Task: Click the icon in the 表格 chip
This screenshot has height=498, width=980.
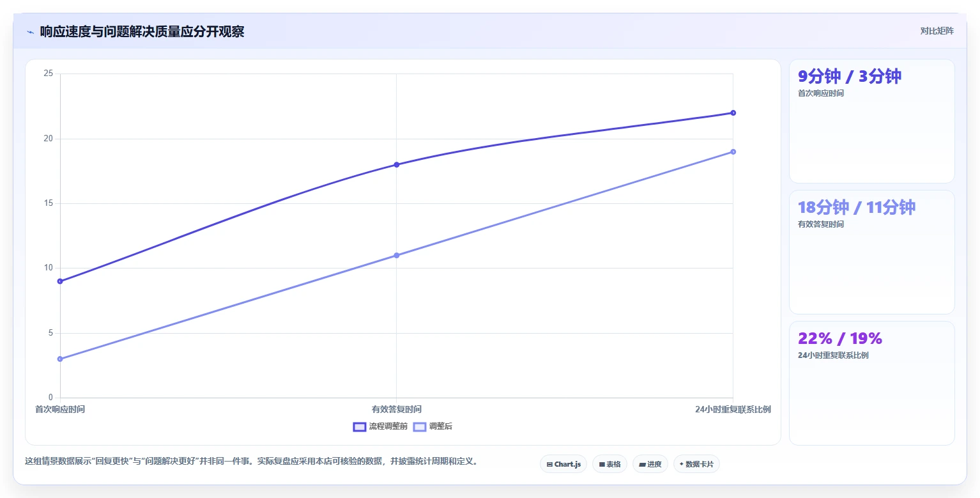Action: 602,465
